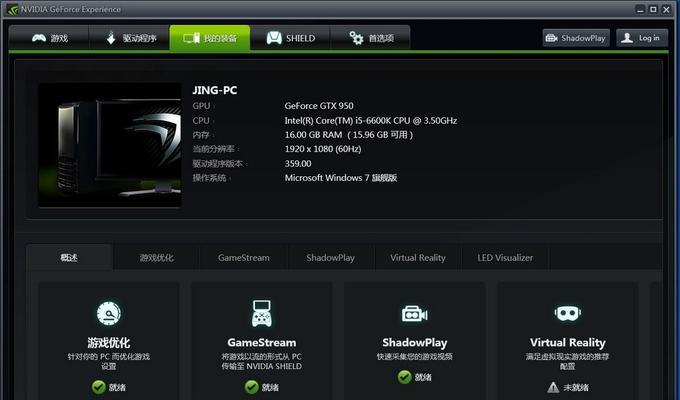680x400 pixels.
Task: Switch to the SHIELD main tab
Action: coord(290,38)
